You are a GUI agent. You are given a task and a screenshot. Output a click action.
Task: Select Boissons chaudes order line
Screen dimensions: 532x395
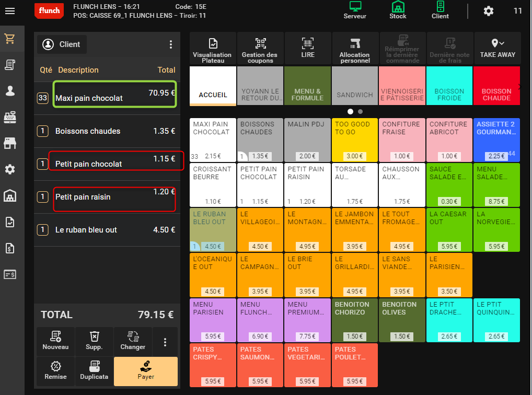(107, 131)
